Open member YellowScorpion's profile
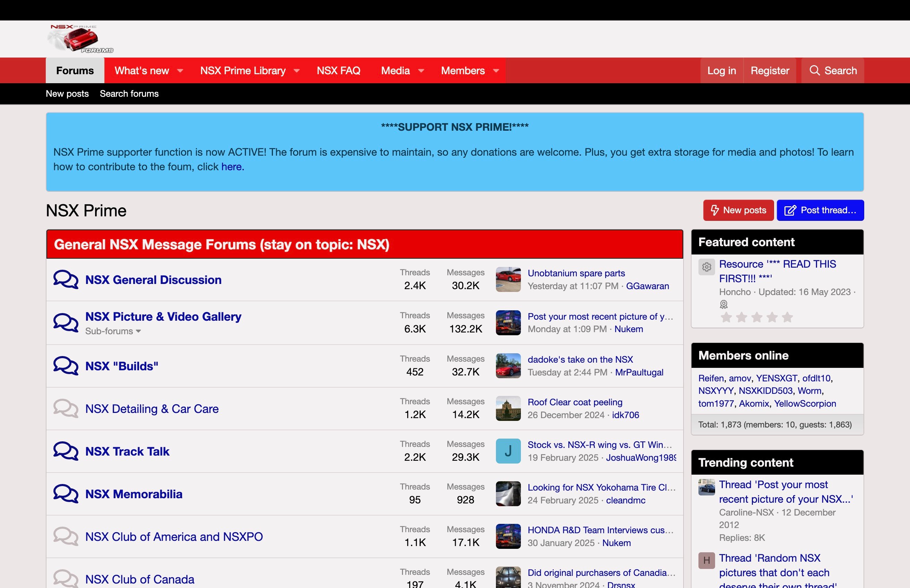The width and height of the screenshot is (910, 588). click(805, 404)
